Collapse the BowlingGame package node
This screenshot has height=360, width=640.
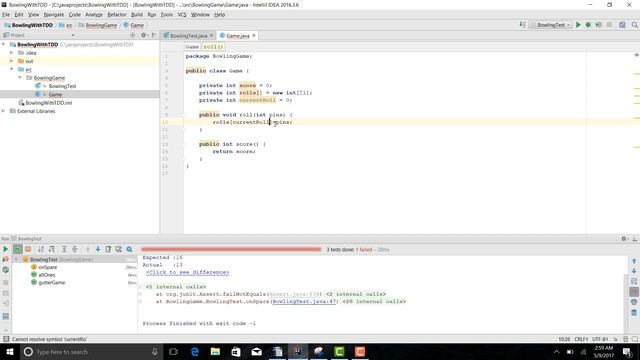click(20, 78)
